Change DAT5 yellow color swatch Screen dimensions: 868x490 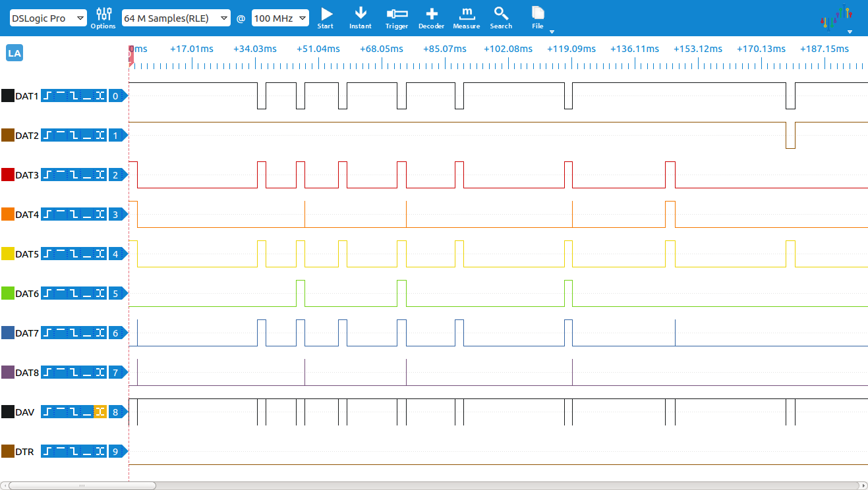[8, 254]
